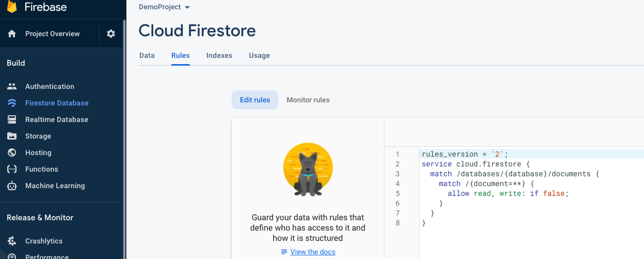The height and width of the screenshot is (259, 644).
Task: Click the match /{document=**} code line
Action: point(486,184)
